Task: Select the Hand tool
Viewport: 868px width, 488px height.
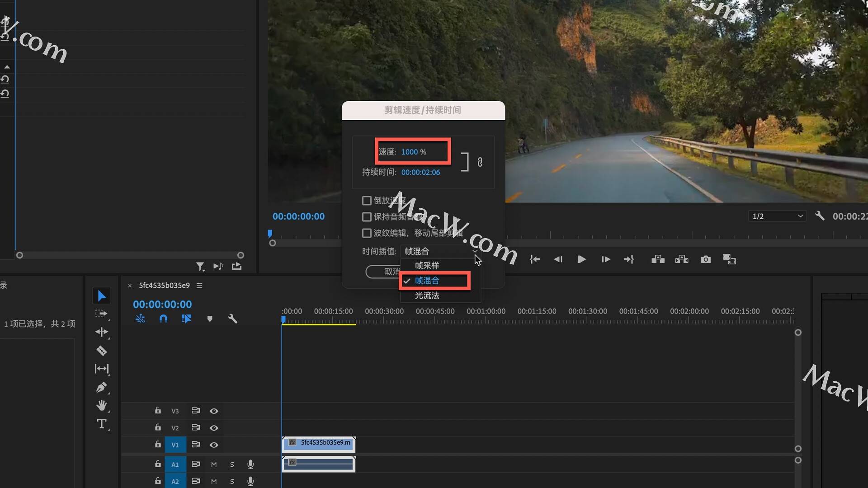Action: [x=101, y=405]
